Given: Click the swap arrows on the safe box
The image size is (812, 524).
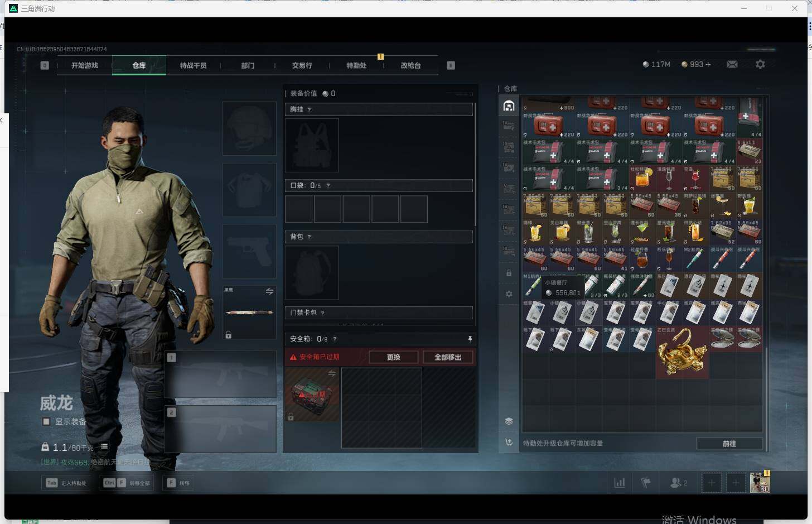Looking at the screenshot, I should [332, 373].
